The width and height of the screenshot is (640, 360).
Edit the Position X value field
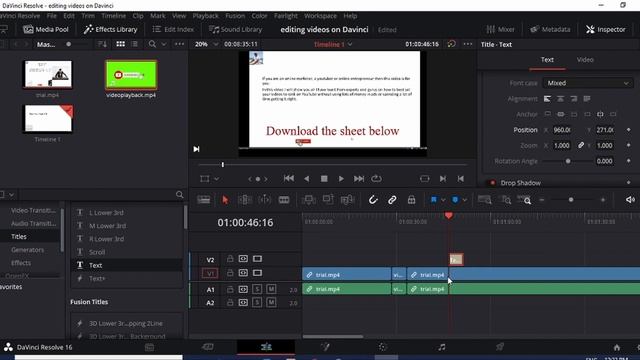point(562,130)
